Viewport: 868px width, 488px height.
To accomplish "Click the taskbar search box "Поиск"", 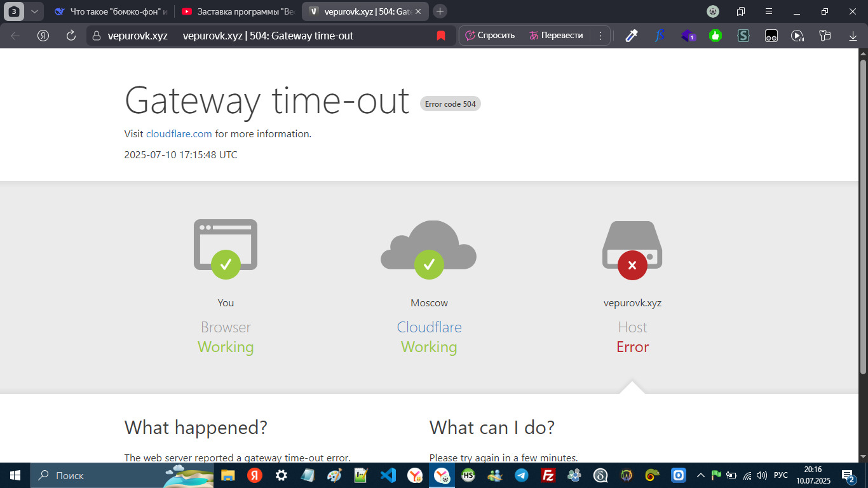I will pyautogui.click(x=122, y=475).
